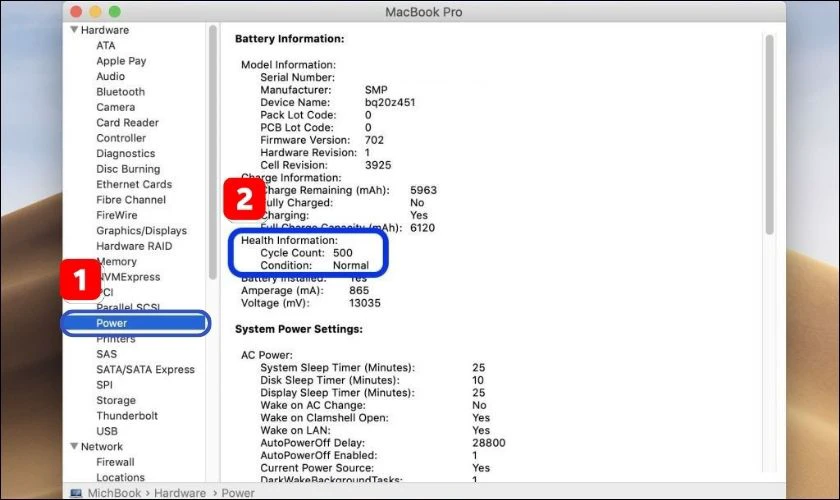
Task: Click the Firewall network item
Action: 115,462
